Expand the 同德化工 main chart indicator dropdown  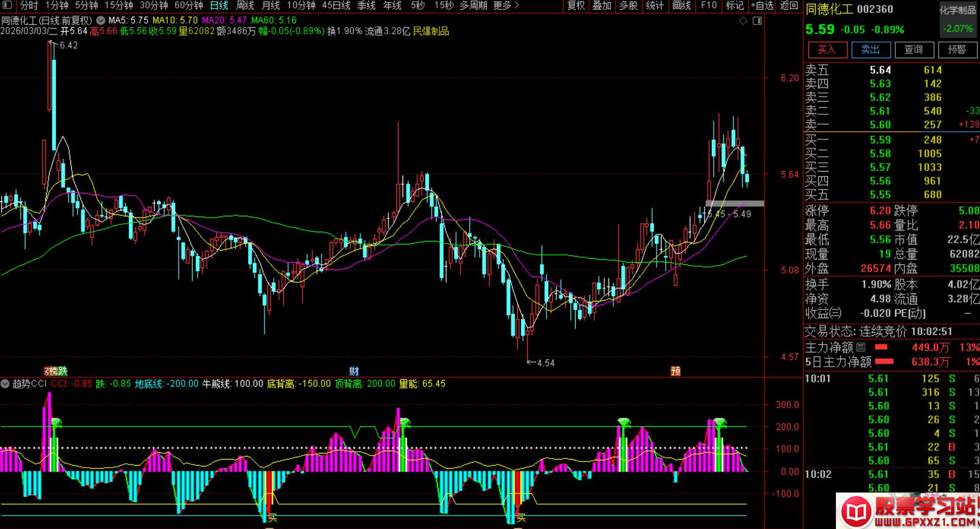[x=100, y=20]
